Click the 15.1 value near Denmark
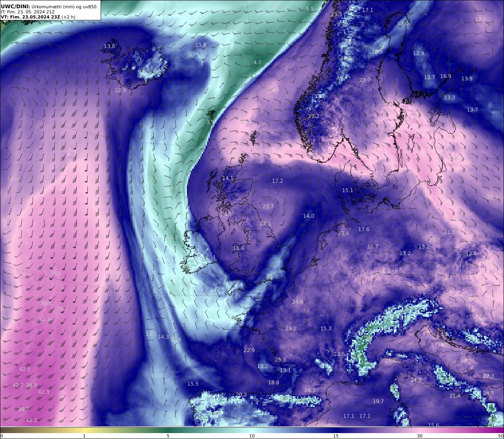The height and width of the screenshot is (439, 504). (348, 191)
